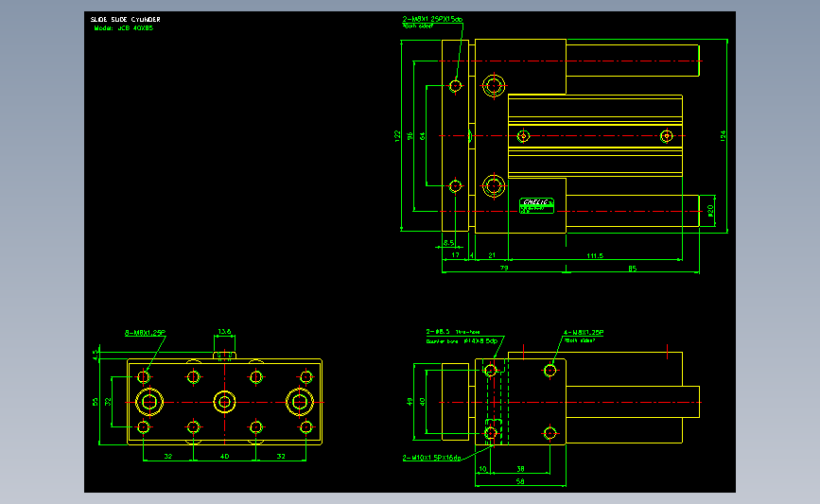
Task: Click the '8.5' dimension value
Action: (x=448, y=243)
